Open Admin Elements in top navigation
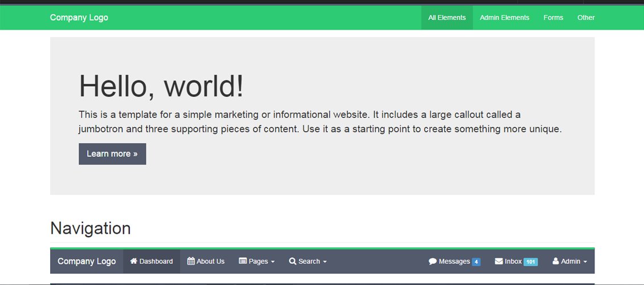The image size is (644, 285). pos(504,18)
